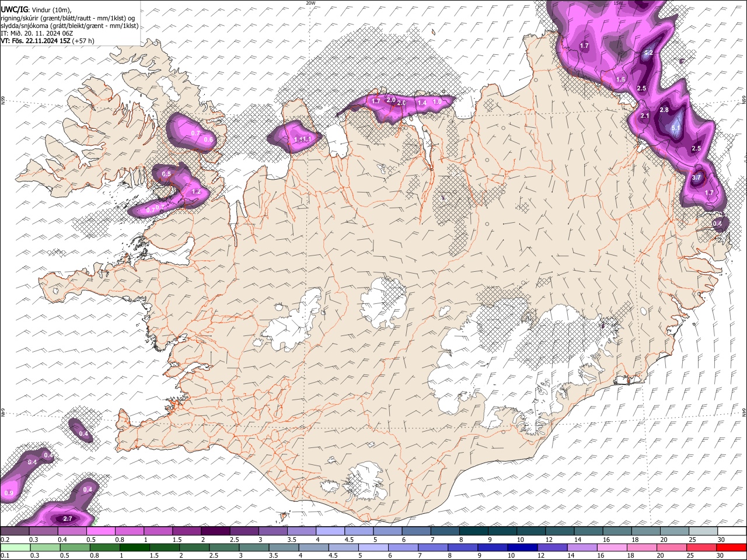Pick the deep blue swatch labeled 10
The image size is (747, 560).
[522, 548]
